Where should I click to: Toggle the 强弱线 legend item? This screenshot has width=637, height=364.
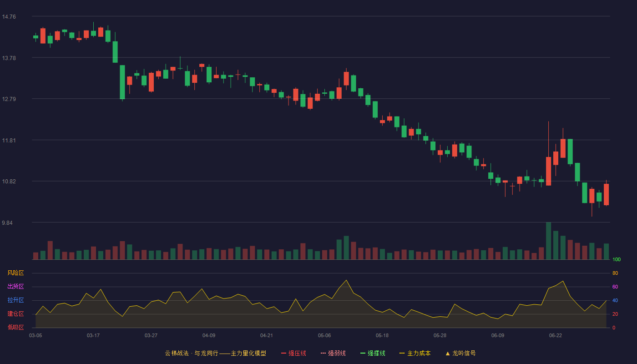point(333,353)
